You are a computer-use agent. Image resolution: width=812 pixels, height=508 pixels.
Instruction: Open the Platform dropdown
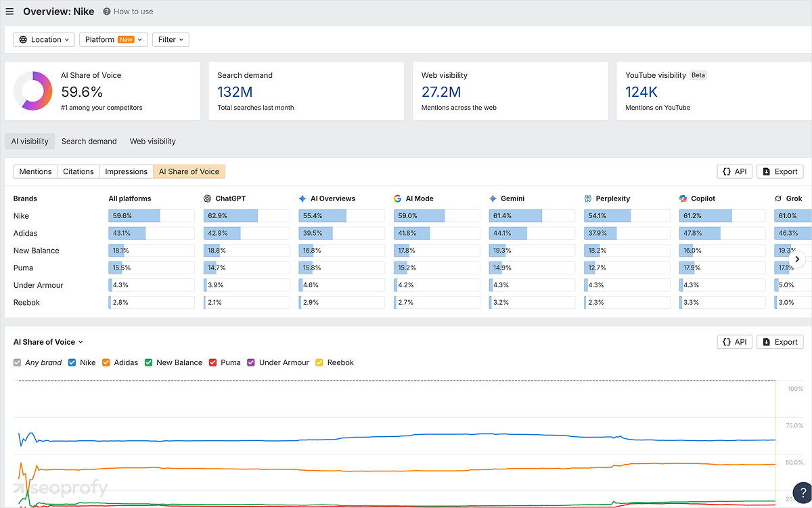click(114, 39)
